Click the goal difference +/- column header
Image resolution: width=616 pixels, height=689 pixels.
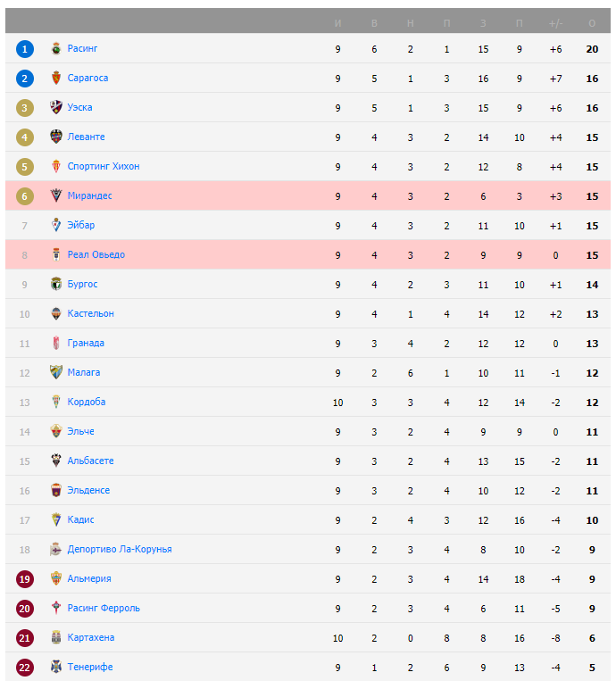(x=555, y=22)
